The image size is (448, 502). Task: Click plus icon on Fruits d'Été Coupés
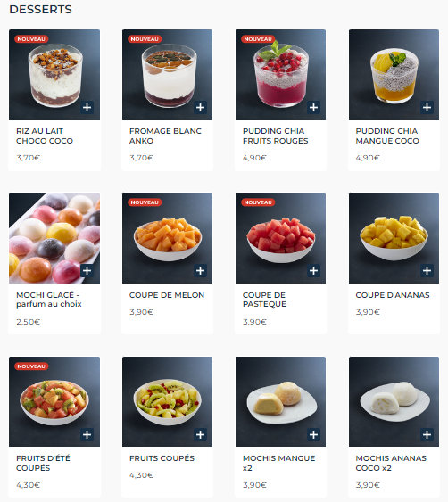pos(87,435)
